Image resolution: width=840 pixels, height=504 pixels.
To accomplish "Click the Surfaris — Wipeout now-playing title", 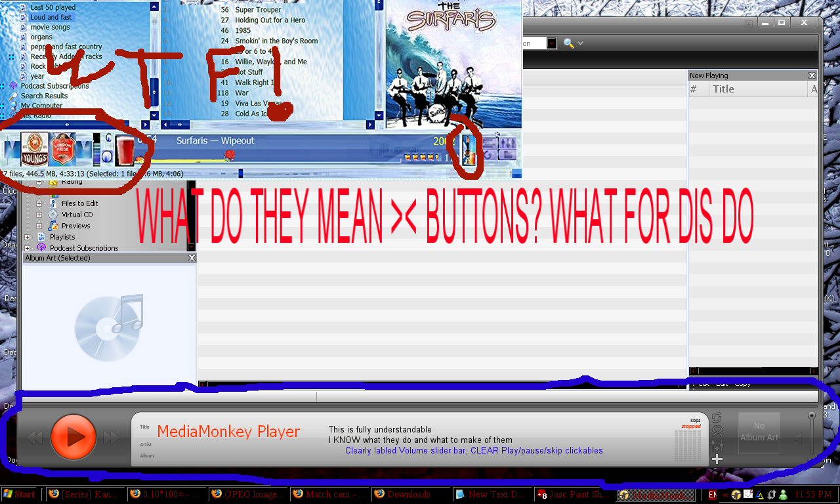I will tap(215, 140).
